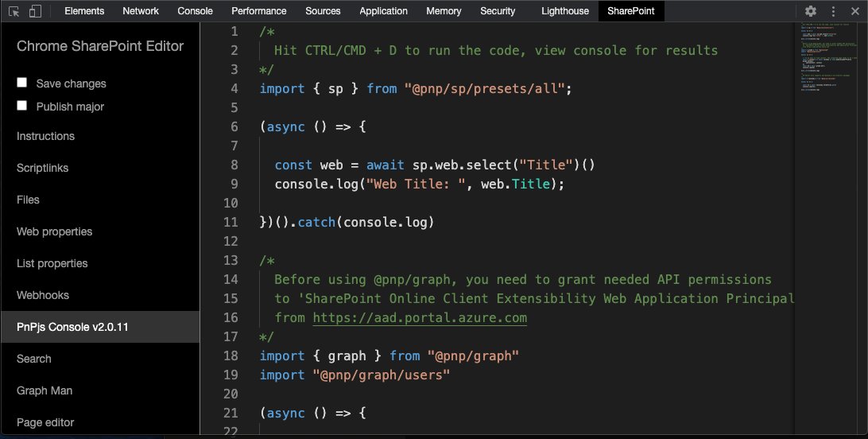Switch to the Elements tab

[x=84, y=11]
